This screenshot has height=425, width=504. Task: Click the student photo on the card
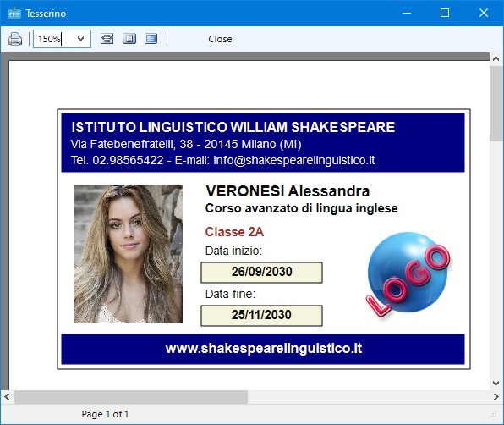click(129, 254)
